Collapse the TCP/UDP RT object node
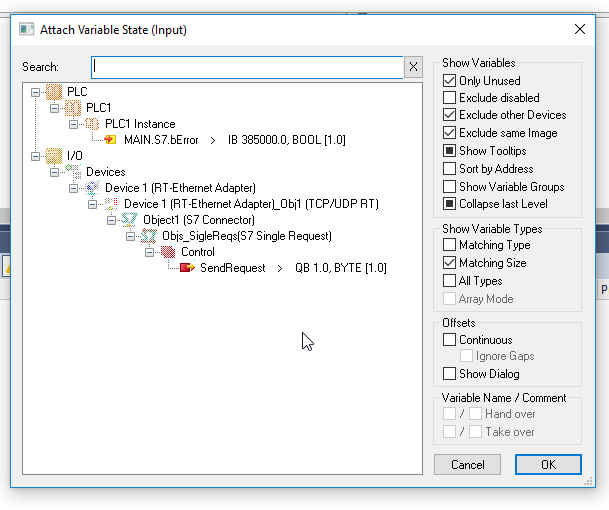This screenshot has height=510, width=609. 92,204
